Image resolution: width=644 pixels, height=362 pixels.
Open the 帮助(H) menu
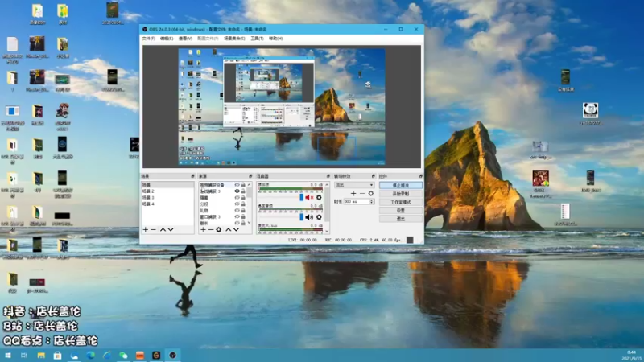click(275, 39)
